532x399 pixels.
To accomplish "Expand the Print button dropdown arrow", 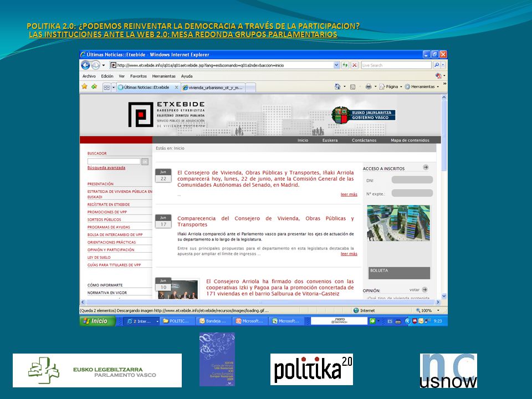I will [x=375, y=87].
